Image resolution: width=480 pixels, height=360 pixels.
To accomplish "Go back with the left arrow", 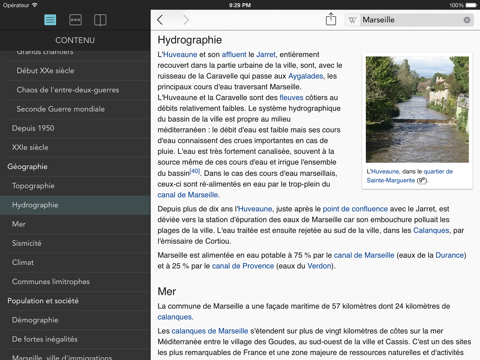I will coord(160,20).
